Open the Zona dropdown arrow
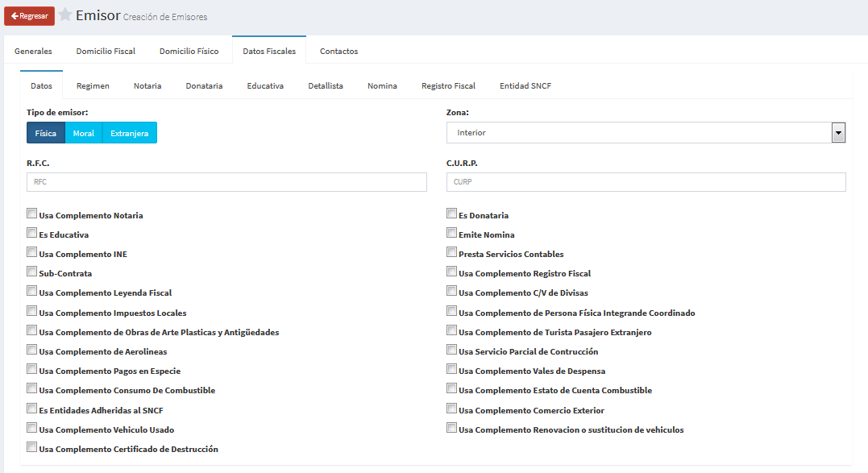 (x=838, y=132)
